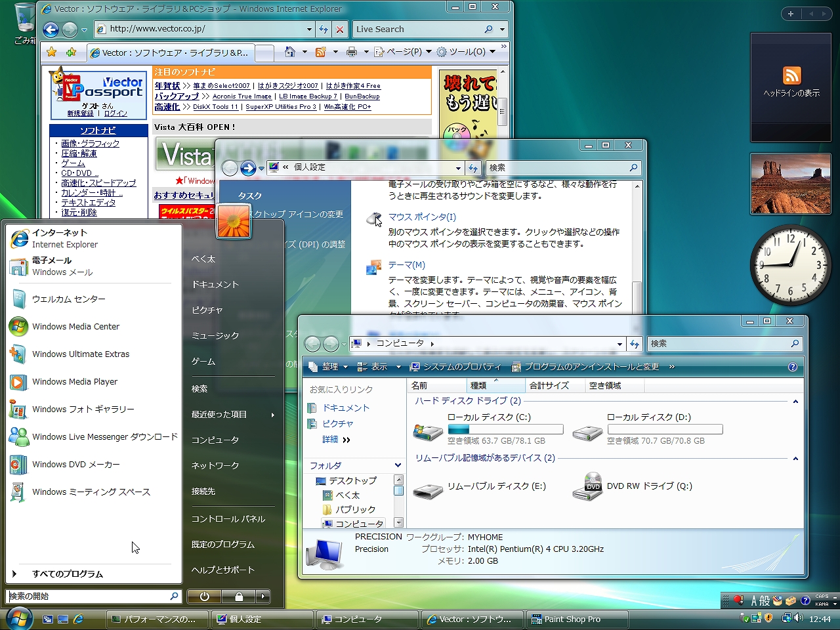Screen dimensions: 840x630
Task: Go back with Internet Explorer's Back button
Action: 51,30
